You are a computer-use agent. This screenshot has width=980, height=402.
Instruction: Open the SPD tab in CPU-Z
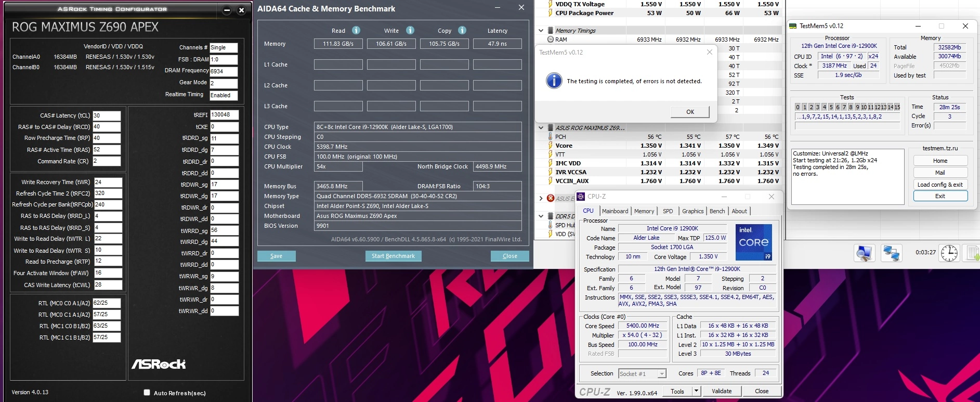click(668, 211)
